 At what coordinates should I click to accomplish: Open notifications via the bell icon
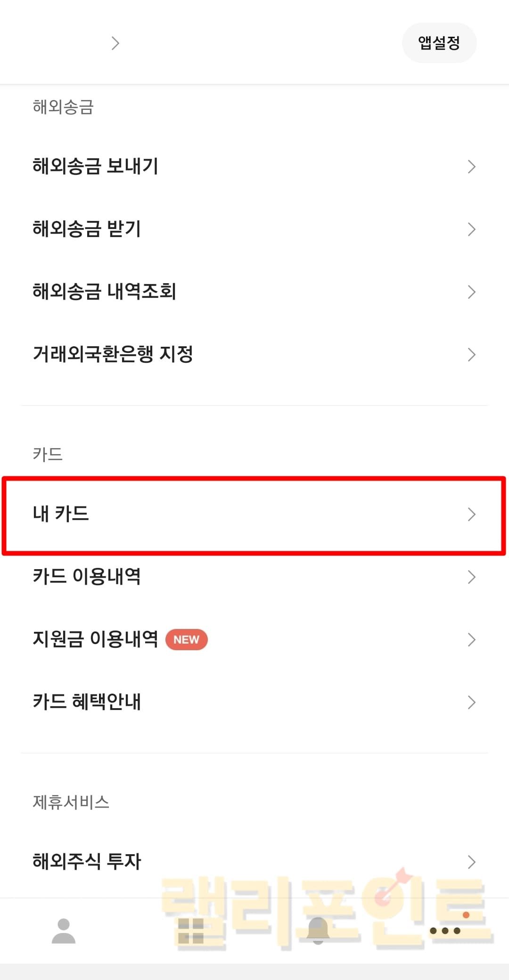pyautogui.click(x=318, y=931)
